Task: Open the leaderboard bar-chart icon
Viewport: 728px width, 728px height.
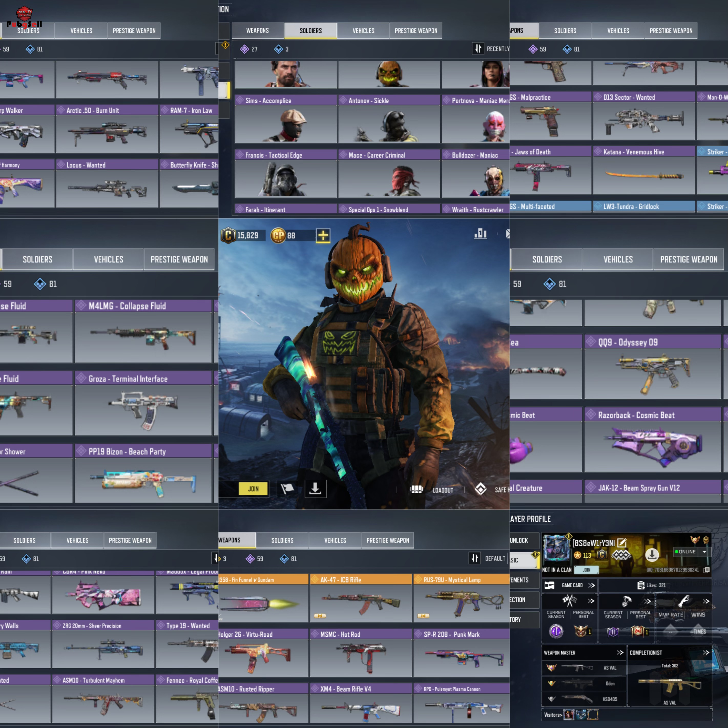Action: pos(481,234)
